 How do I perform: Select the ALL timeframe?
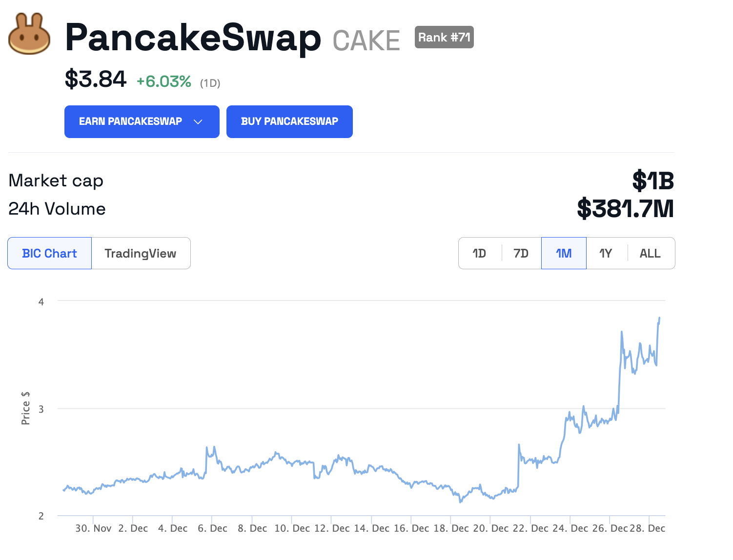[x=650, y=253]
